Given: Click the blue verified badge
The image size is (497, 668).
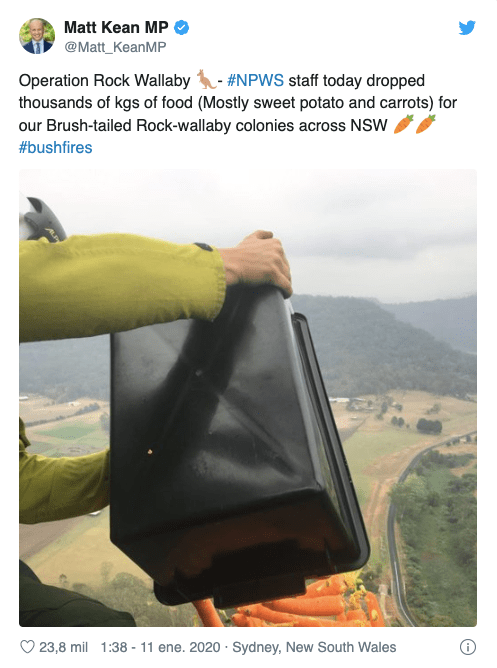Looking at the screenshot, I should pos(182,27).
